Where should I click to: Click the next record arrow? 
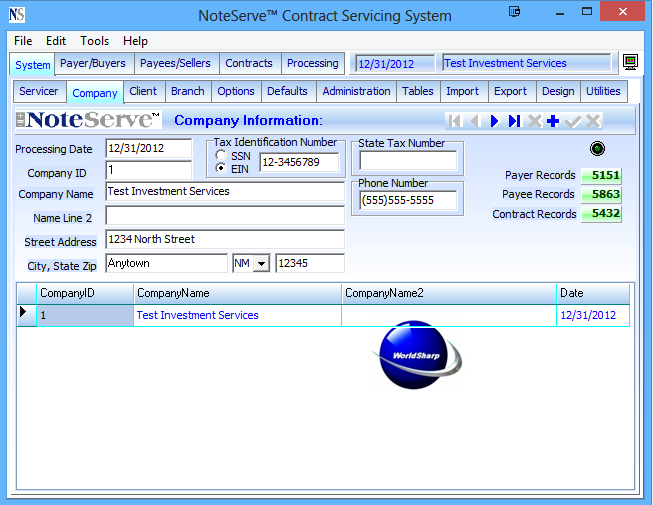[x=494, y=121]
